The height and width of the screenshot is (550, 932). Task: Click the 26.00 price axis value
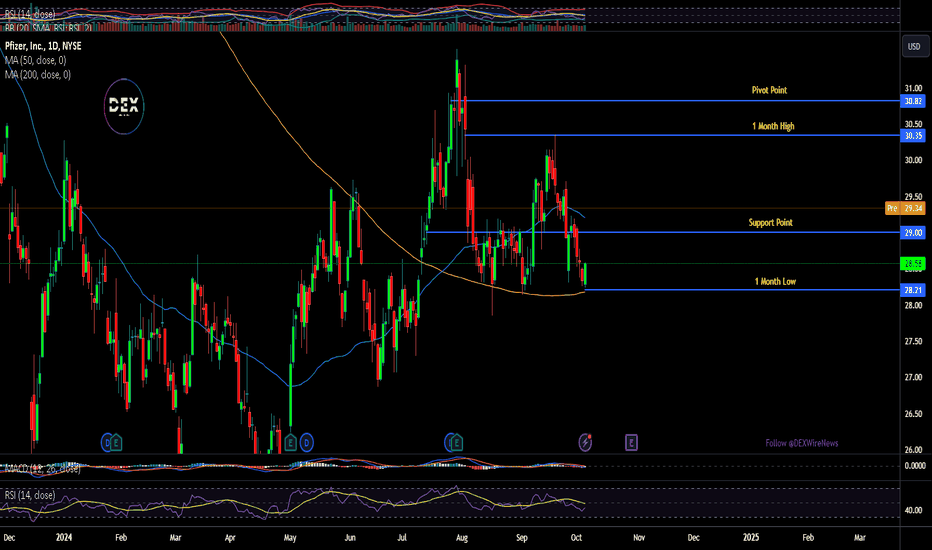913,450
